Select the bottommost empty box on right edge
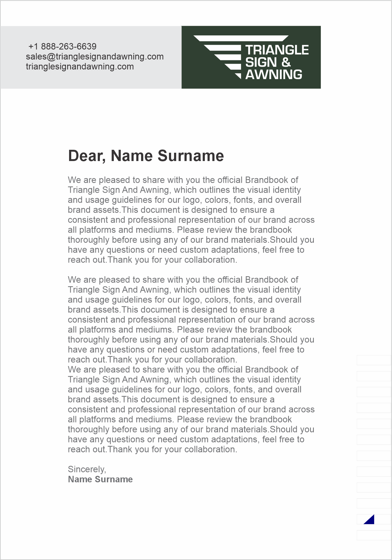 pyautogui.click(x=374, y=535)
